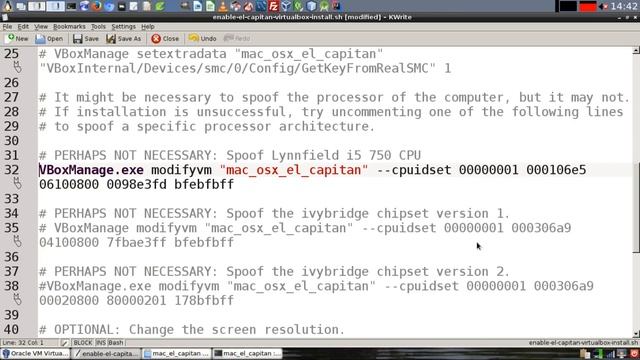Click the network signal icon in tray

[610, 353]
